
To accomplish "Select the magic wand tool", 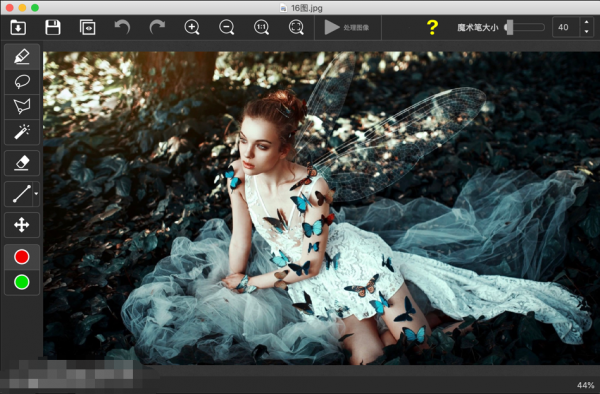I will tap(22, 132).
